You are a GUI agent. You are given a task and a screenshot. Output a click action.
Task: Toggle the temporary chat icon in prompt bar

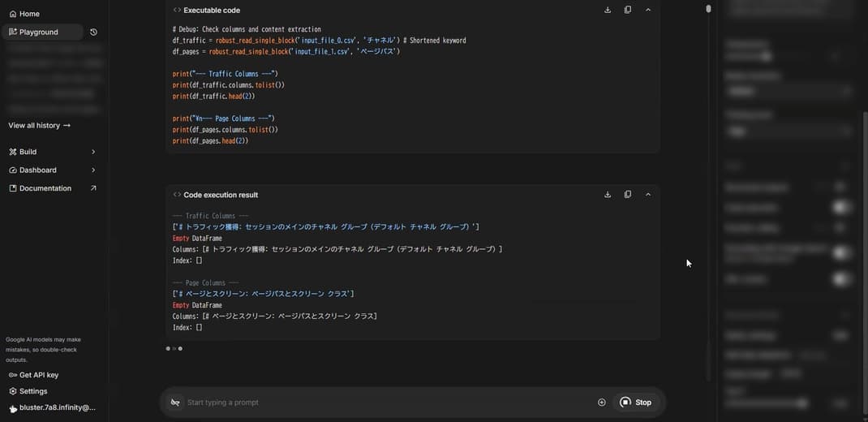[x=175, y=403]
